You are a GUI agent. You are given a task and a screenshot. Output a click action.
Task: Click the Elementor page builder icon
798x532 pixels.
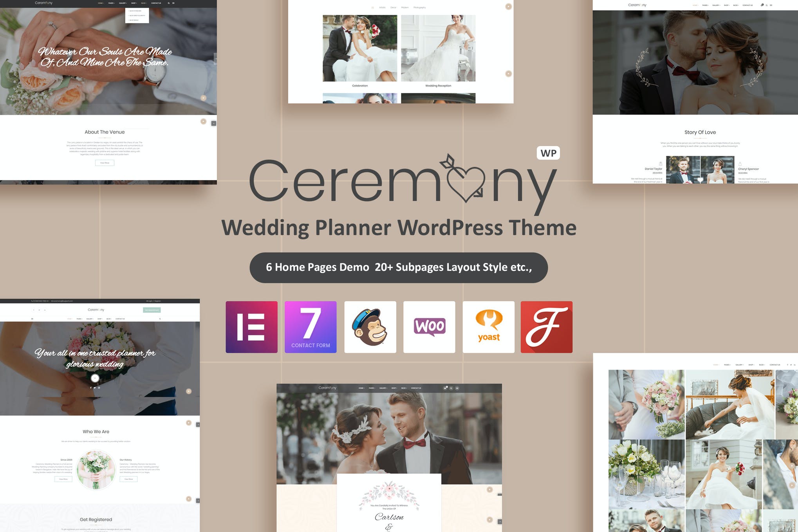point(252,326)
